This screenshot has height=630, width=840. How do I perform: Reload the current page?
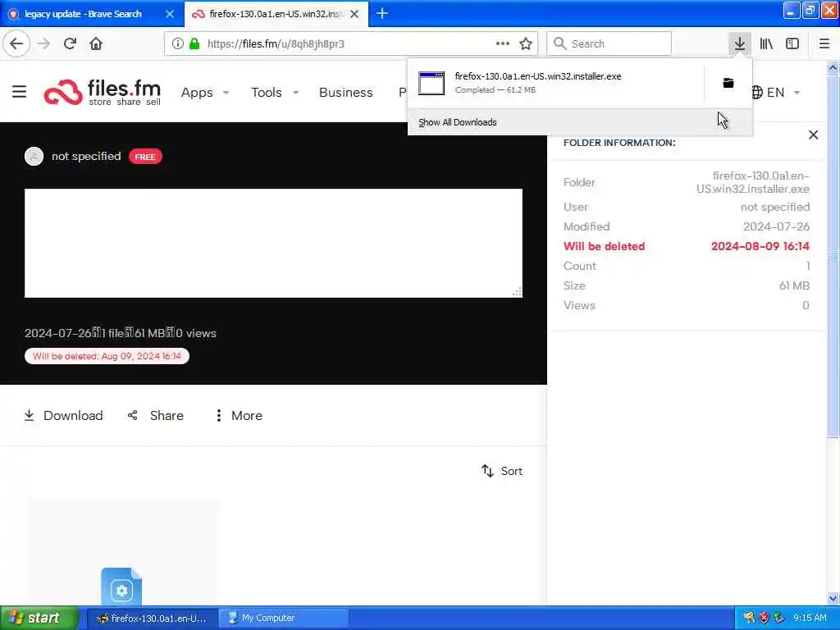(x=70, y=43)
